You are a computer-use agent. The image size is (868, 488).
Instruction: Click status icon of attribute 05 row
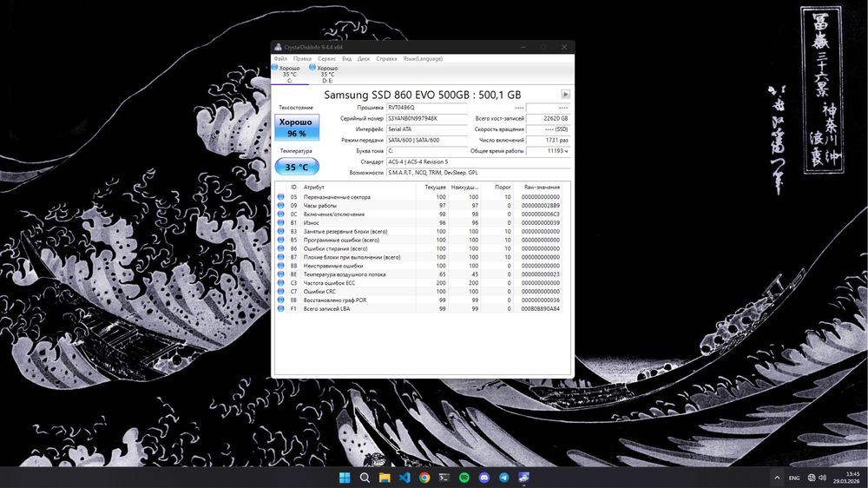point(280,197)
